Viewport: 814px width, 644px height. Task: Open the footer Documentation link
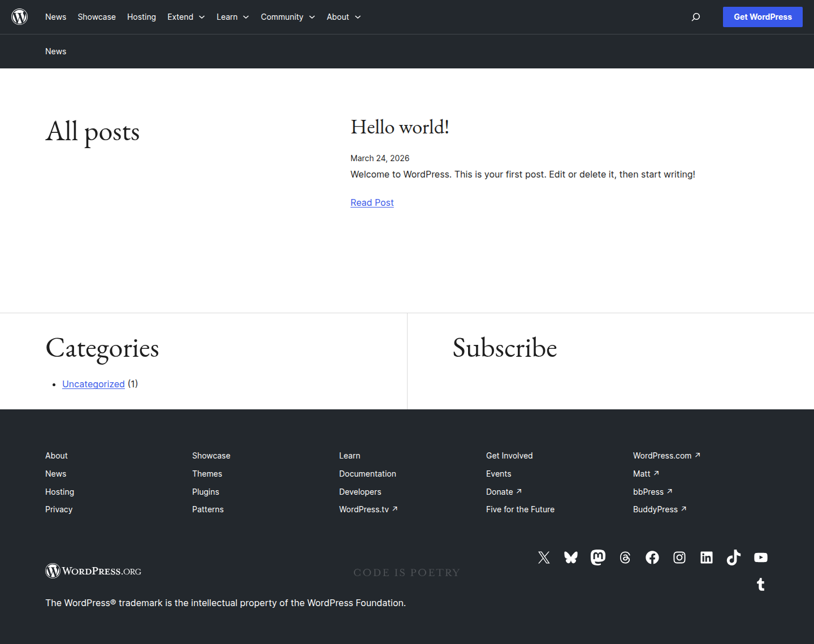(x=367, y=474)
